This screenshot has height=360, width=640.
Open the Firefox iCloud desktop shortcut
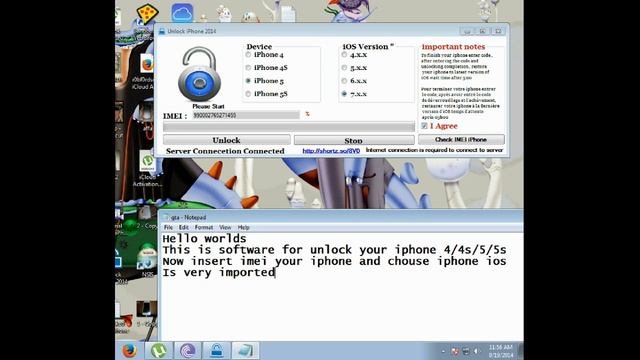coord(147,64)
